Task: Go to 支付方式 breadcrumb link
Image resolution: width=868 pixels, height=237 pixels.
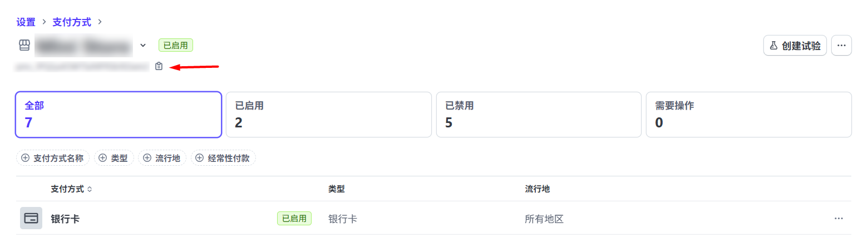Action: pyautogui.click(x=72, y=22)
